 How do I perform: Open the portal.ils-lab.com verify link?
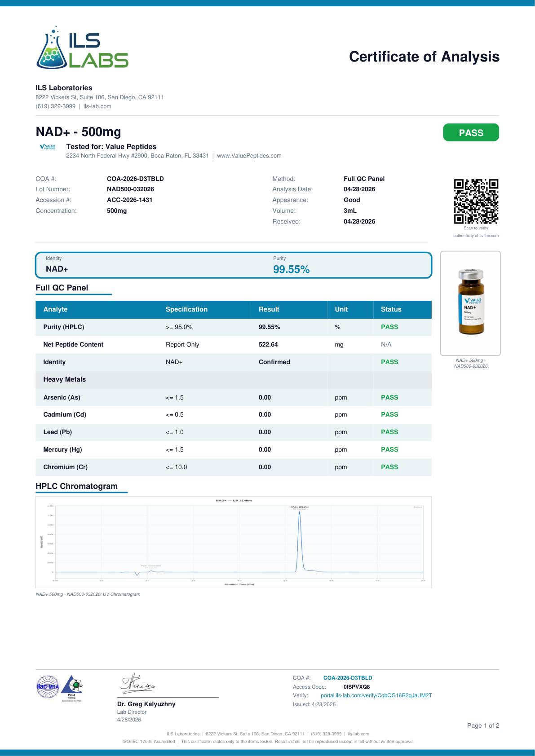[x=376, y=695]
